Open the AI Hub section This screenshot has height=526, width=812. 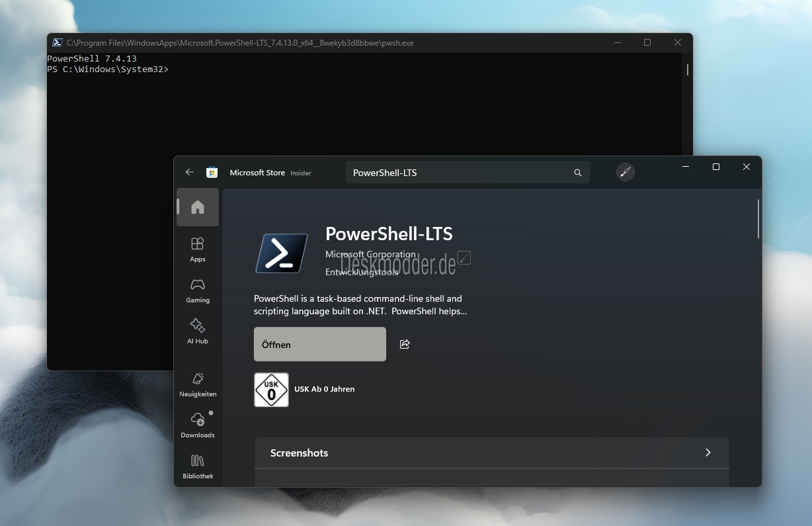pyautogui.click(x=198, y=331)
